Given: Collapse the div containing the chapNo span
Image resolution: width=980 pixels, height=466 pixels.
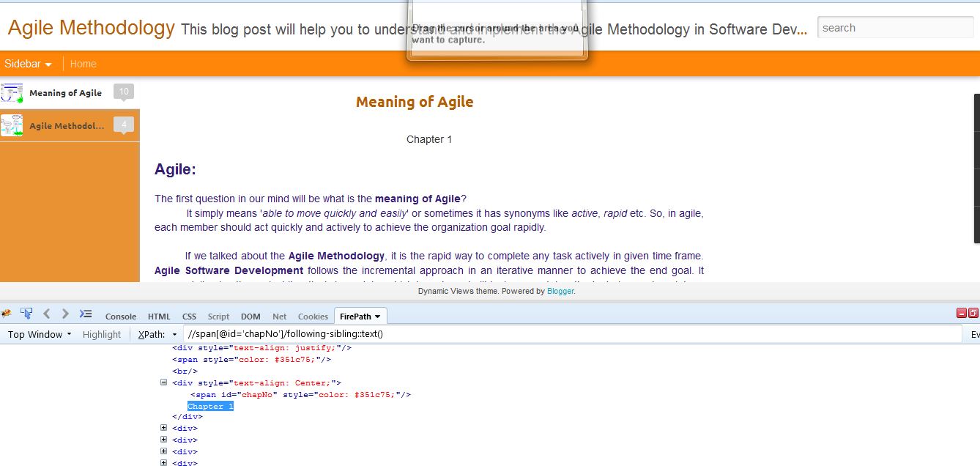Looking at the screenshot, I should tap(163, 382).
